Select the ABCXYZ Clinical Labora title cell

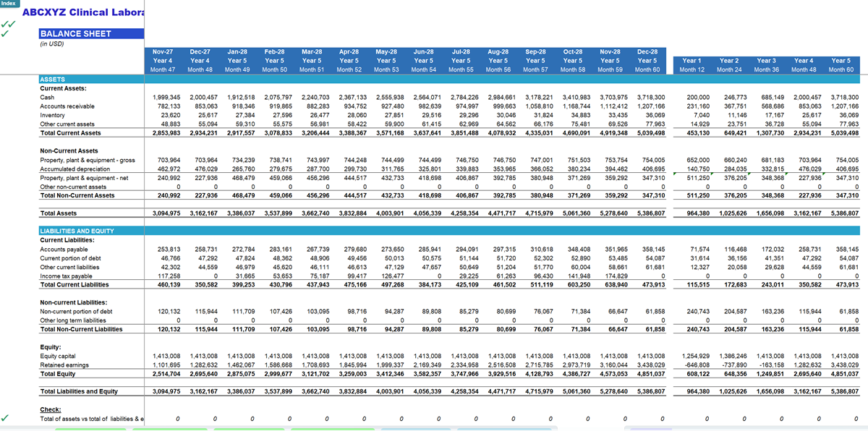pos(84,12)
